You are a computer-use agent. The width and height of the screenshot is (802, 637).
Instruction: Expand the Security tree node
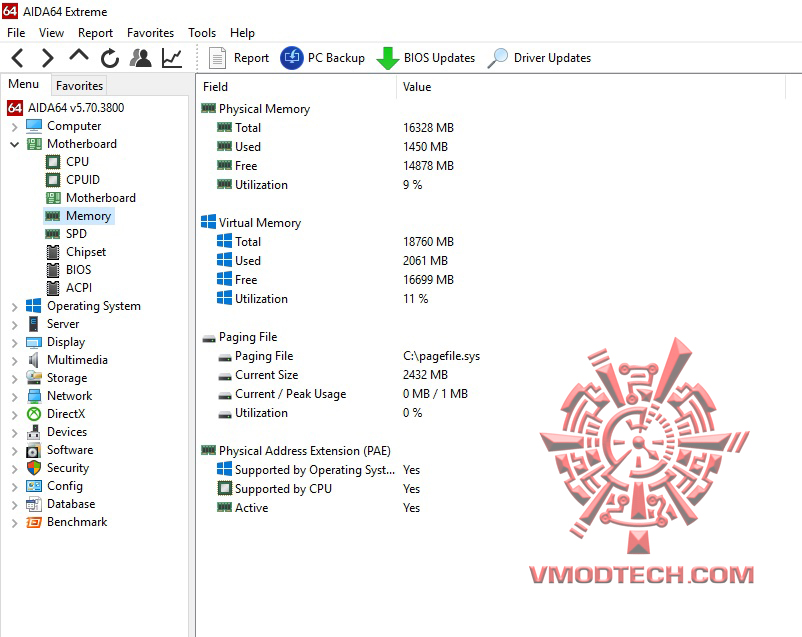[15, 468]
